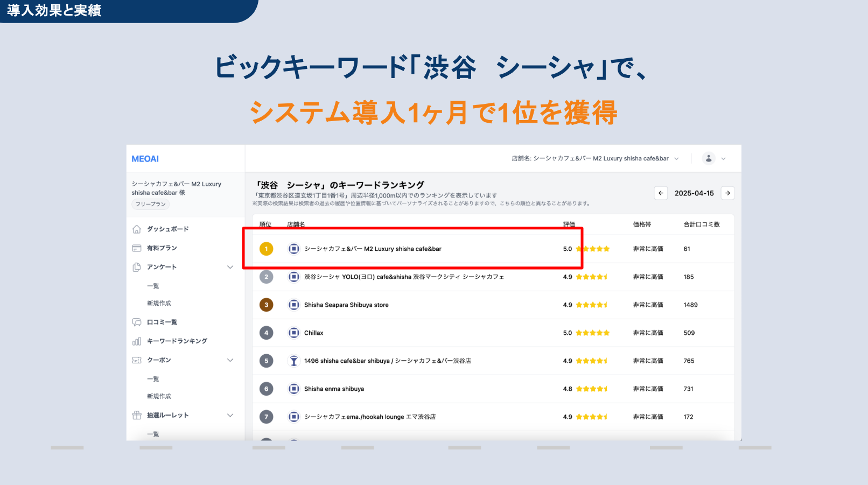Click the cocktail glass icon beside 1496 shisha
868x485 pixels.
coord(293,361)
